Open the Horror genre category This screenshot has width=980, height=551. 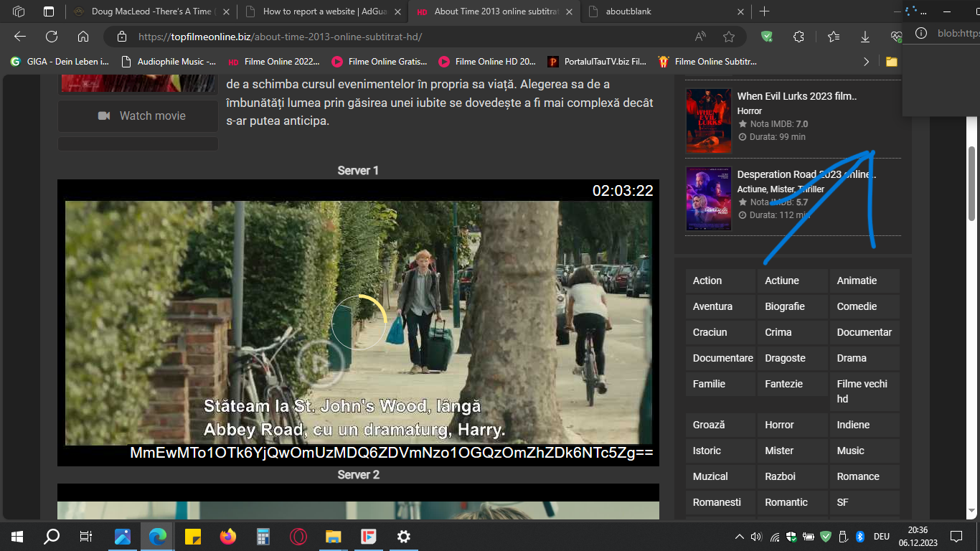point(791,425)
